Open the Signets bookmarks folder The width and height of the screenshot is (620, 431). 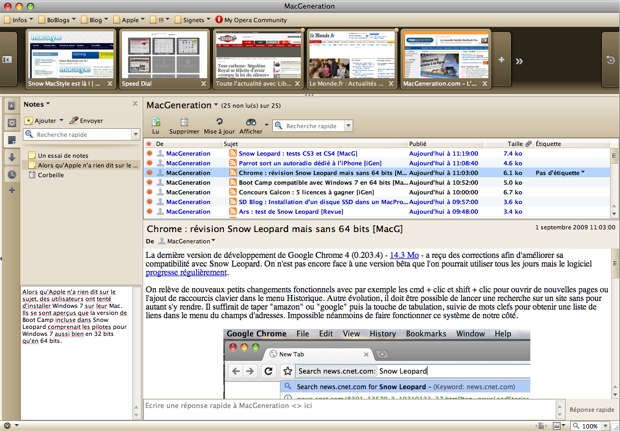pos(193,20)
